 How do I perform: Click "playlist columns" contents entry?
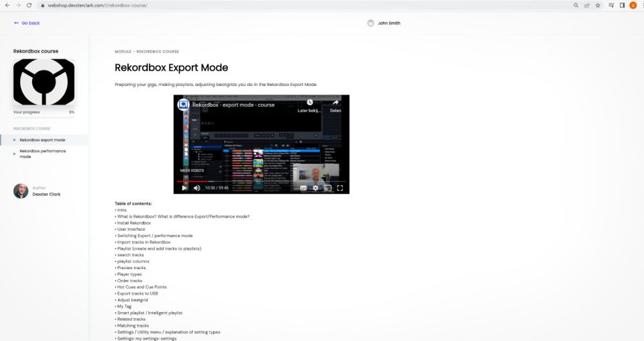[133, 261]
